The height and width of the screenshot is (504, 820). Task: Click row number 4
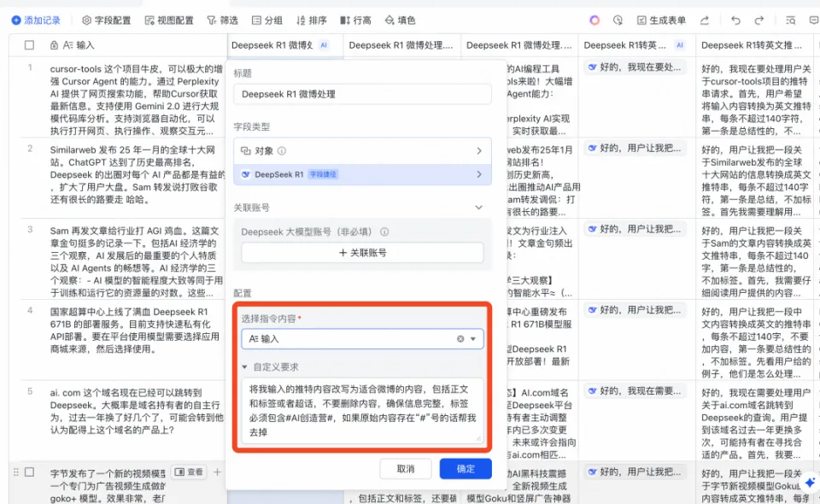point(30,310)
